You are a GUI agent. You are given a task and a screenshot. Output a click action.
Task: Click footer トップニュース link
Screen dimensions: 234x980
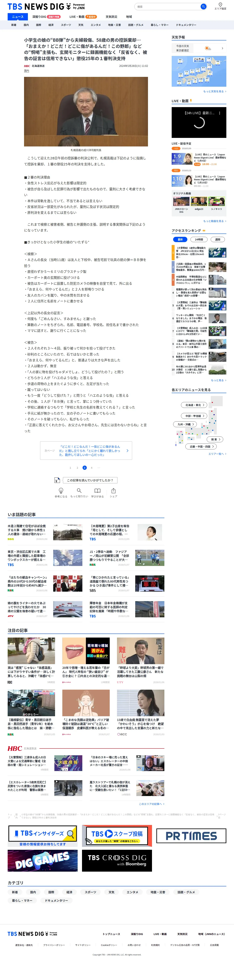click(111, 934)
